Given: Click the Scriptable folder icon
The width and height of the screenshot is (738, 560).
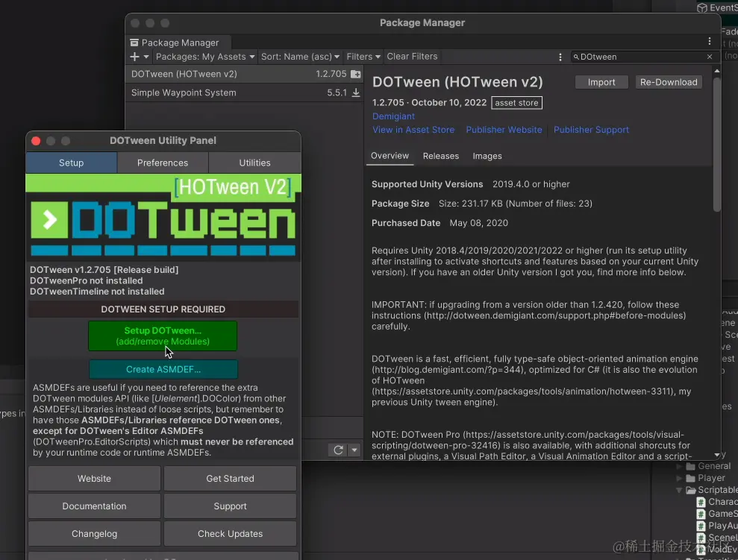Looking at the screenshot, I should (x=690, y=491).
